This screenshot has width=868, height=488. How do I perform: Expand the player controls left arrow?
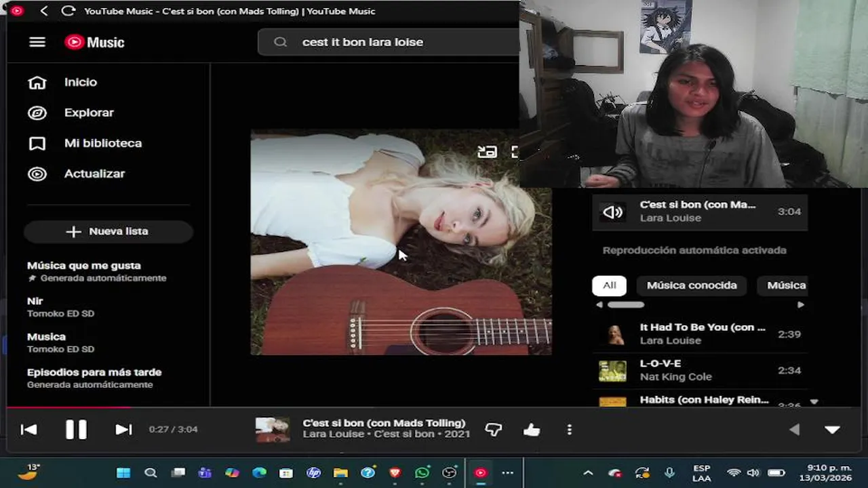[794, 430]
